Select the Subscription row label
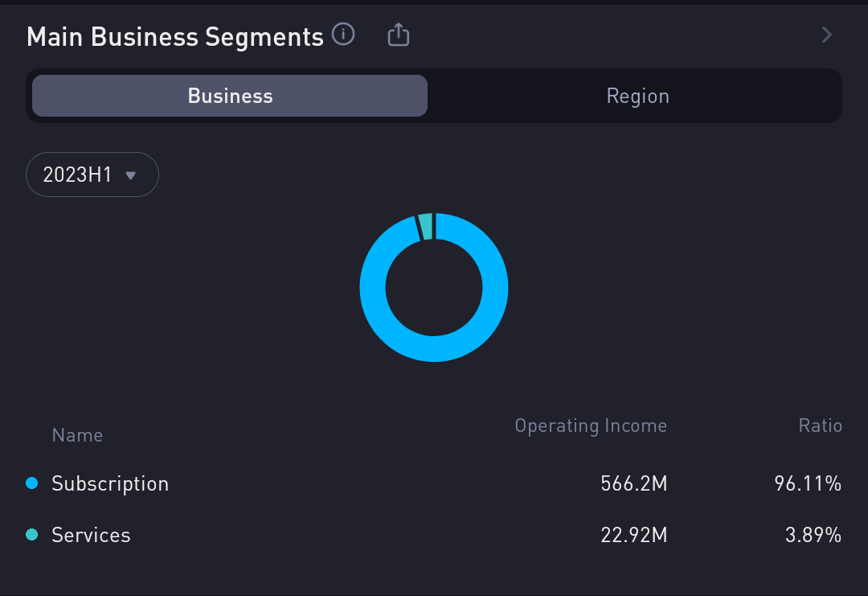 (x=110, y=483)
